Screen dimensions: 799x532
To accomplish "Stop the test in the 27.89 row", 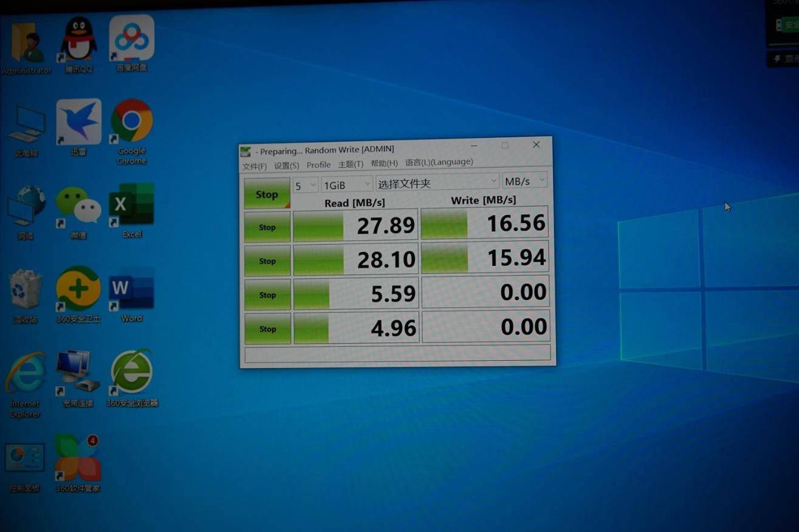I will pyautogui.click(x=267, y=227).
